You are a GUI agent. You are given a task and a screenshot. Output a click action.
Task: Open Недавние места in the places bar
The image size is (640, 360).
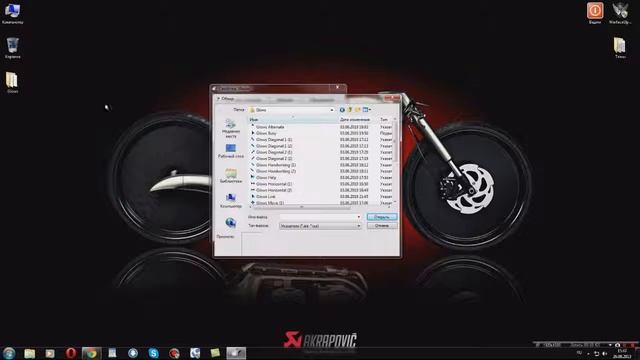[231, 128]
